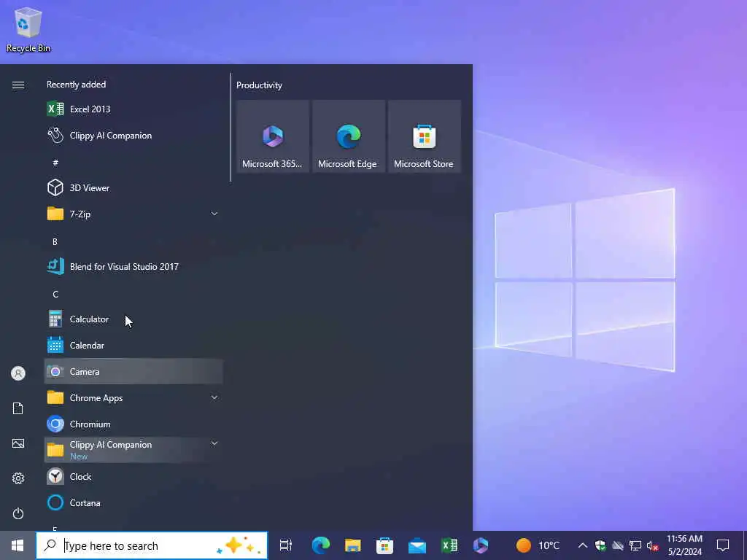Screen dimensions: 747x560
Task: Launch the Camera app
Action: (x=133, y=371)
